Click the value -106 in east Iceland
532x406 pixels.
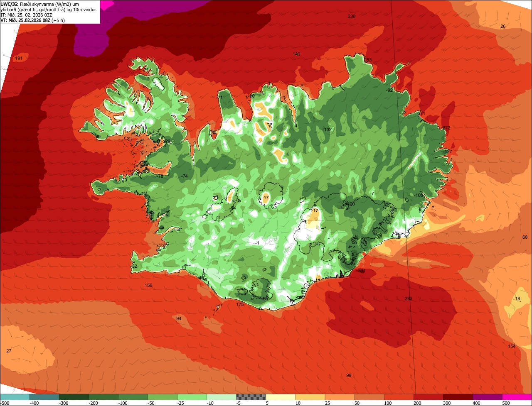[419, 195]
